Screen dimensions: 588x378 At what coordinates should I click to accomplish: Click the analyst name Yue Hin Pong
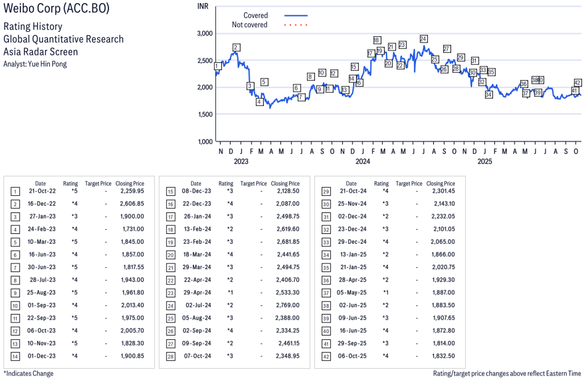pos(48,64)
